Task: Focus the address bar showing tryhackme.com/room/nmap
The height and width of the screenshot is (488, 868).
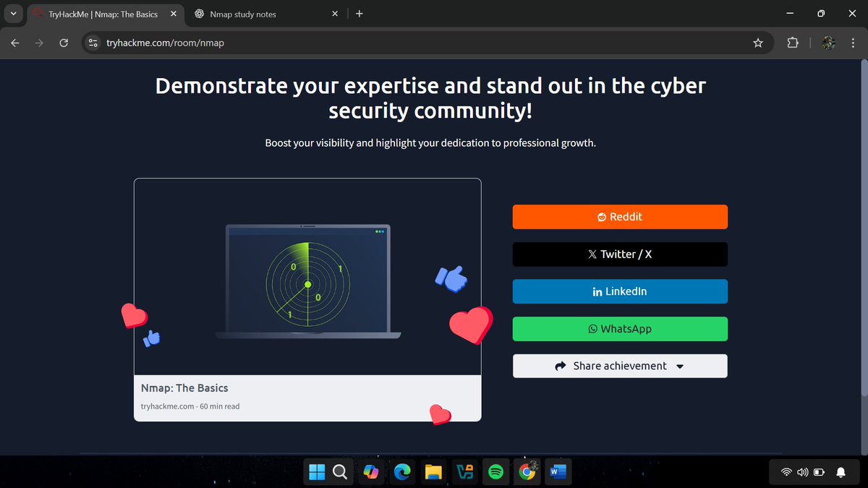Action: (427, 43)
